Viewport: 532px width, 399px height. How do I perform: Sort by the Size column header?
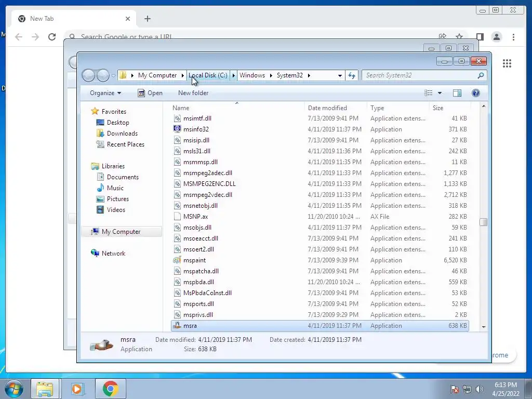(x=438, y=108)
